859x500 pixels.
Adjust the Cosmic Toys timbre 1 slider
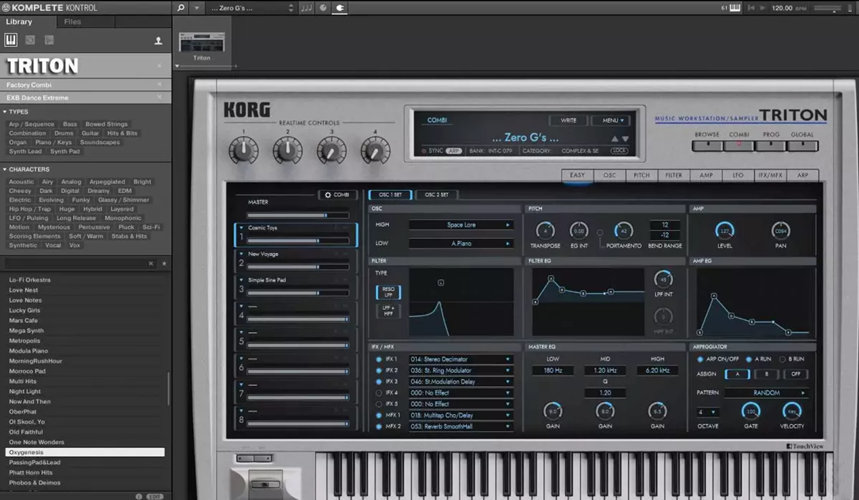point(297,240)
